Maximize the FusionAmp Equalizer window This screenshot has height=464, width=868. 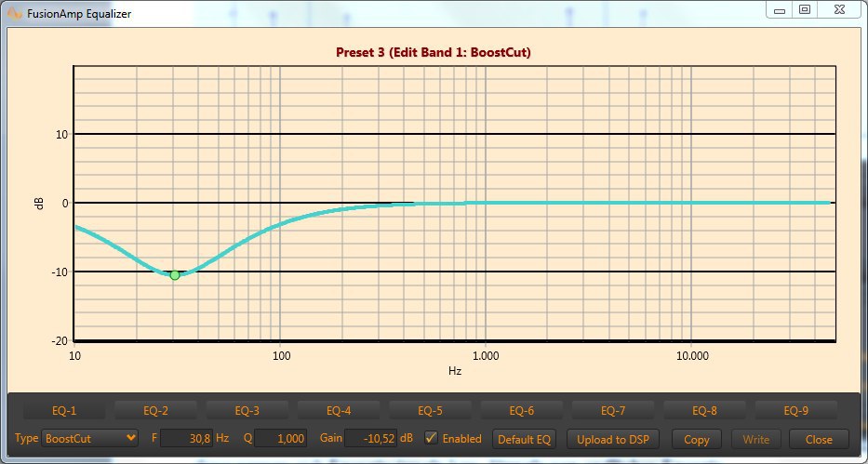[x=805, y=10]
